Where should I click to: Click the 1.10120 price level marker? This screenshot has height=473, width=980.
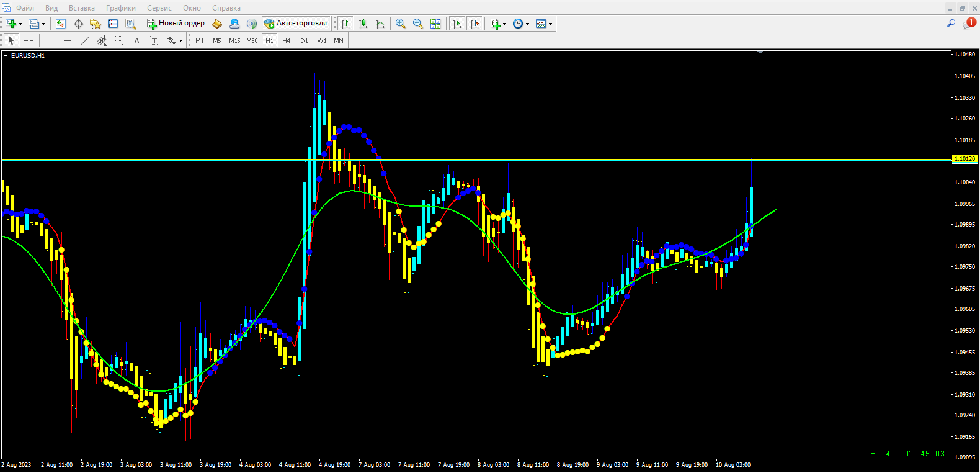pos(964,159)
